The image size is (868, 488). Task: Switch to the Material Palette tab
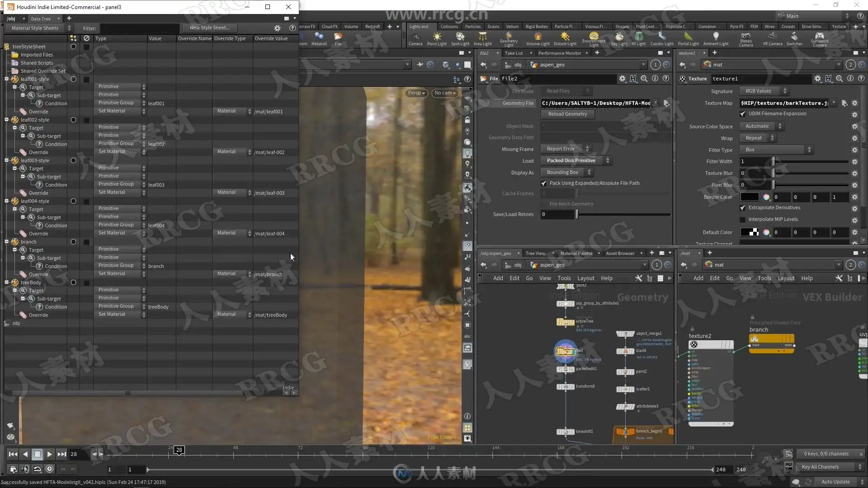576,253
